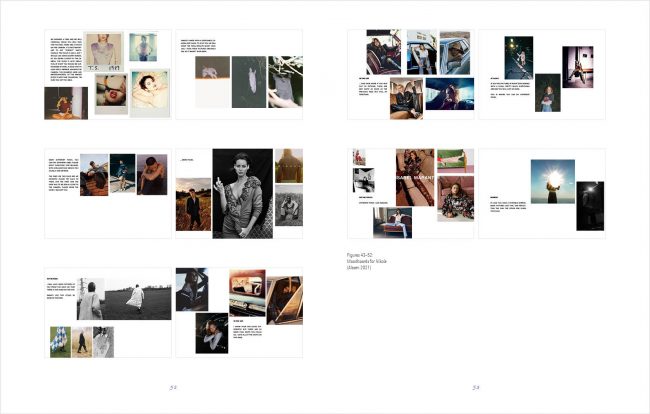This screenshot has height=414, width=650.
Task: Select black-and-white crouching man photo
Action: 289,205
